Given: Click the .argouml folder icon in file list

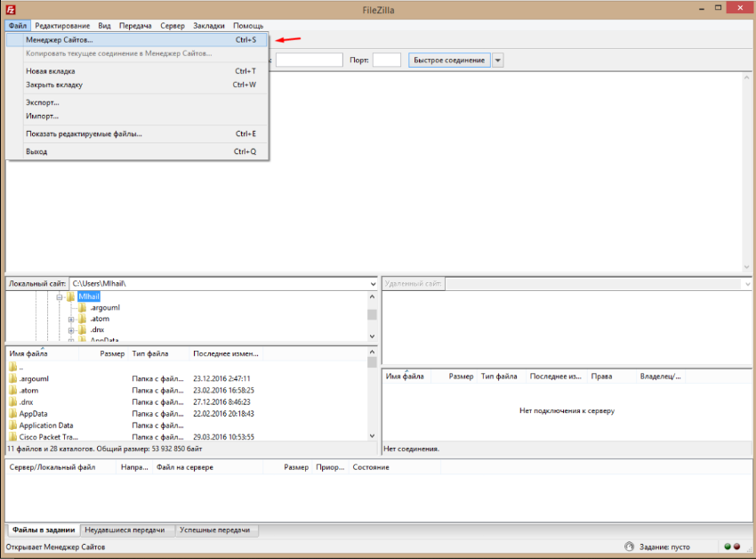Looking at the screenshot, I should tap(13, 378).
